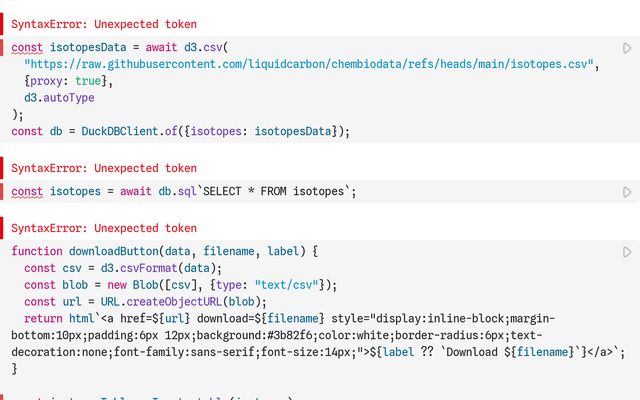Run the isotopesData d3.csv cell

[x=627, y=48]
